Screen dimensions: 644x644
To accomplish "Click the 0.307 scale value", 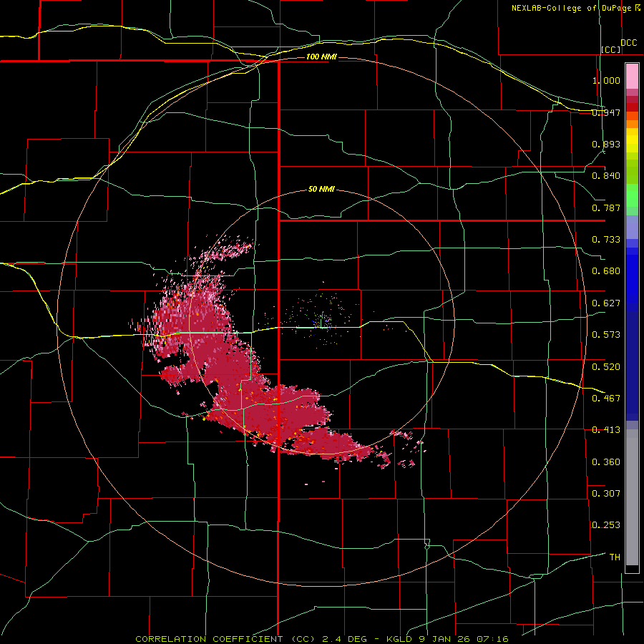I will click(606, 494).
